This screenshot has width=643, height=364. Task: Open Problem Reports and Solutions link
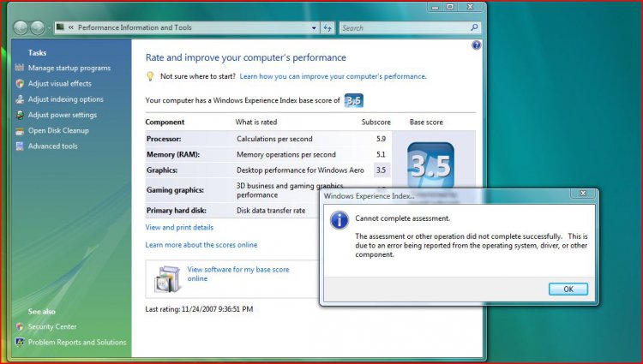click(77, 343)
